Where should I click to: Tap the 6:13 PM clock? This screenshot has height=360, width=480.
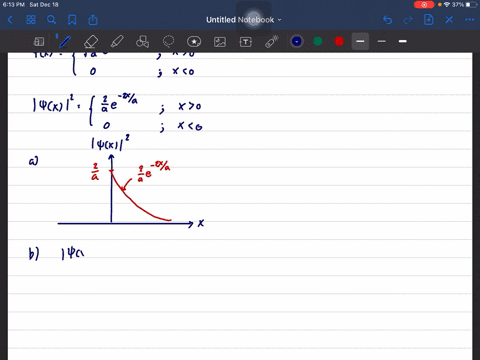(14, 5)
